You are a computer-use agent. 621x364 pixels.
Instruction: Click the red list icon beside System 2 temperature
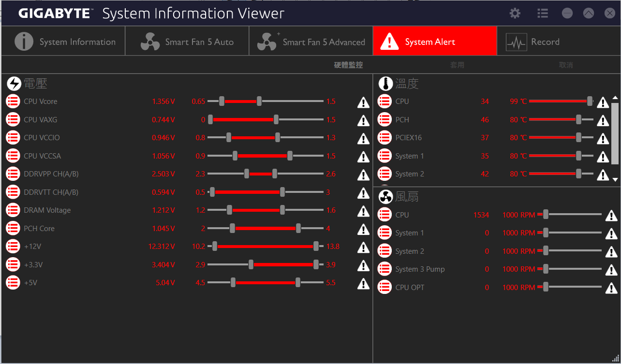(x=384, y=174)
